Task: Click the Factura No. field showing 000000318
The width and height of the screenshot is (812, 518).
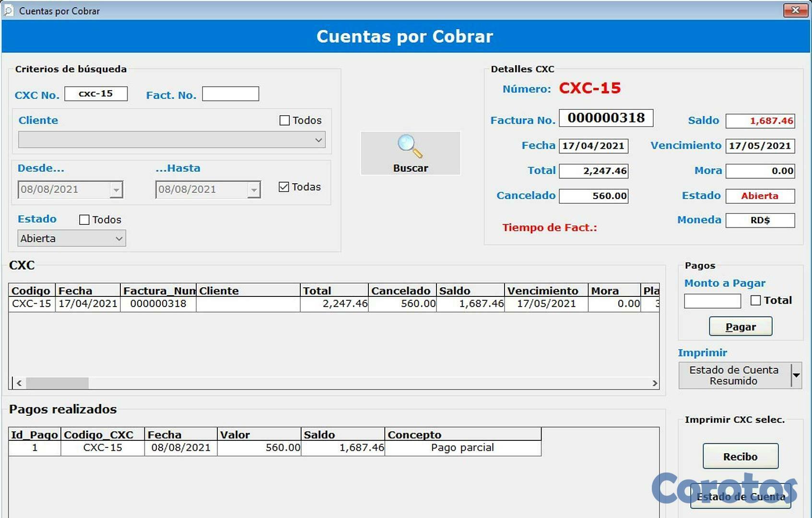Action: (x=606, y=118)
